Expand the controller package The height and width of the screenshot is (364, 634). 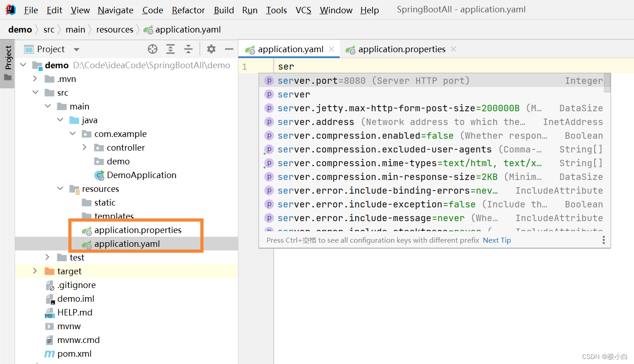[85, 147]
